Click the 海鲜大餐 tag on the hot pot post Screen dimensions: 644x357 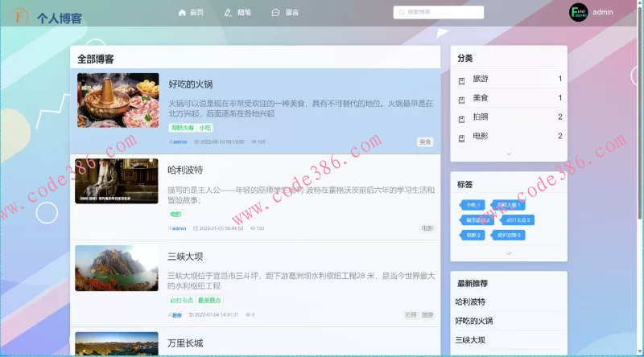click(x=183, y=128)
